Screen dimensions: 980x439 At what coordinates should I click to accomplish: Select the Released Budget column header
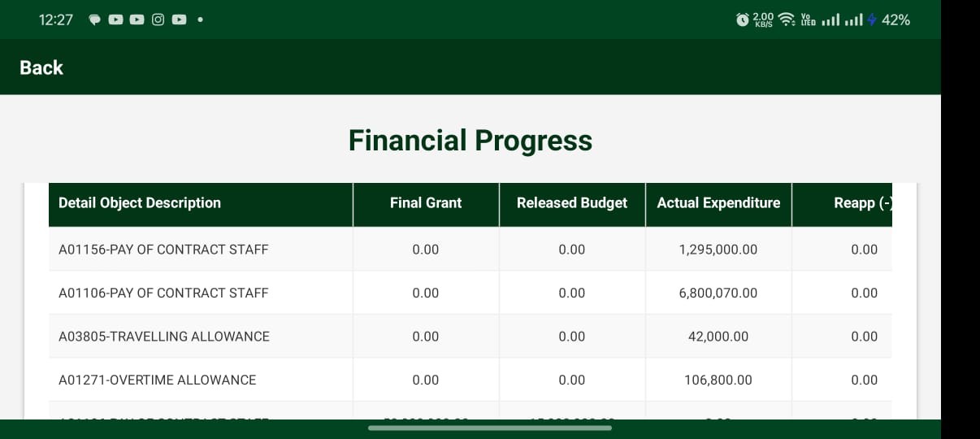coord(572,204)
